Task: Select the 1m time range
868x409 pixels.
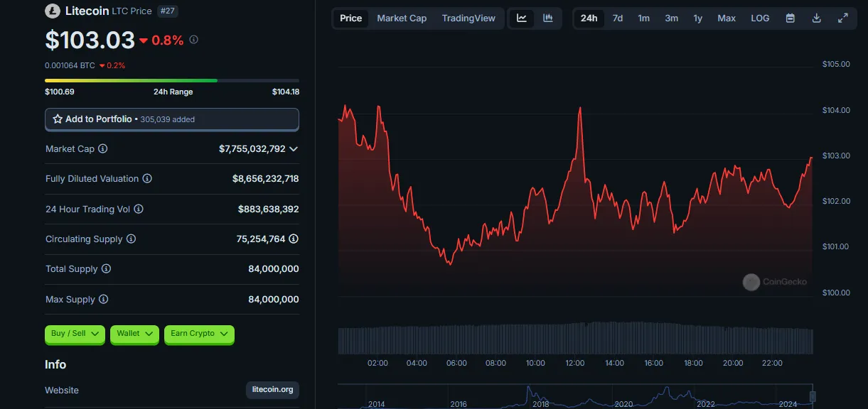Action: click(x=644, y=18)
